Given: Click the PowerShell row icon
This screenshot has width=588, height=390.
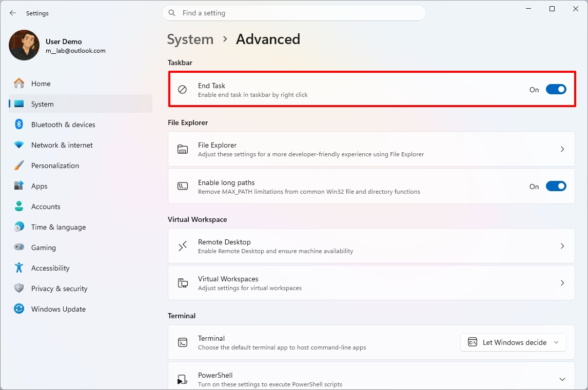Looking at the screenshot, I should pyautogui.click(x=183, y=379).
